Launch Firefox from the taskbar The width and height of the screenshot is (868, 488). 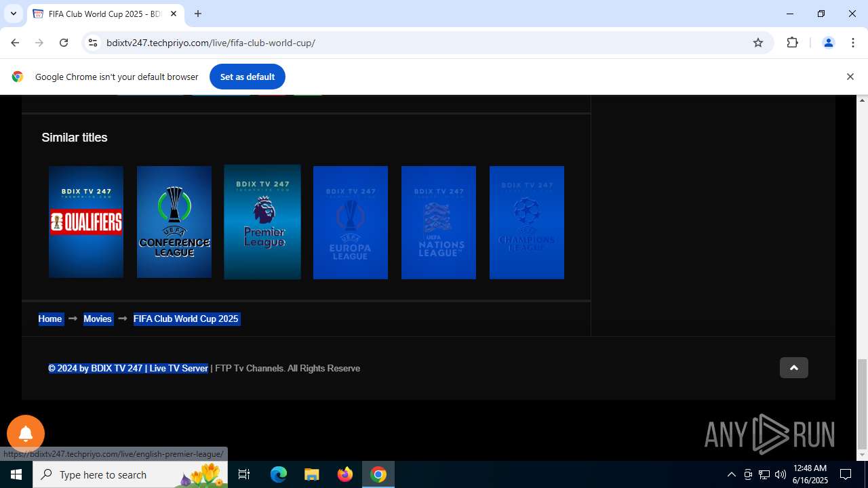(x=345, y=474)
